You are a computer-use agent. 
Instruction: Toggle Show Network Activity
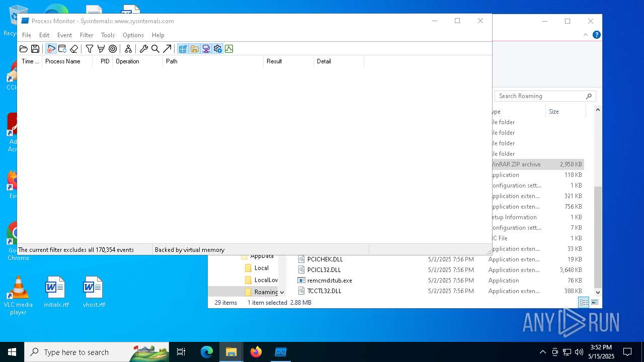coord(206,49)
